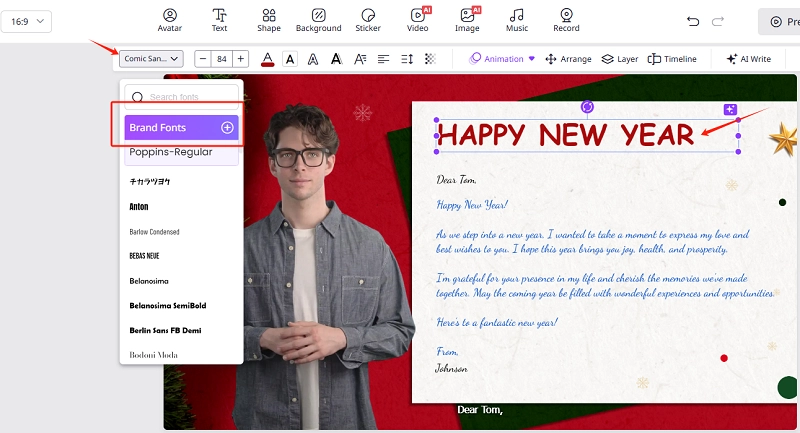This screenshot has height=433, width=800.
Task: Add a font with Brand Fonts plus
Action: point(227,128)
